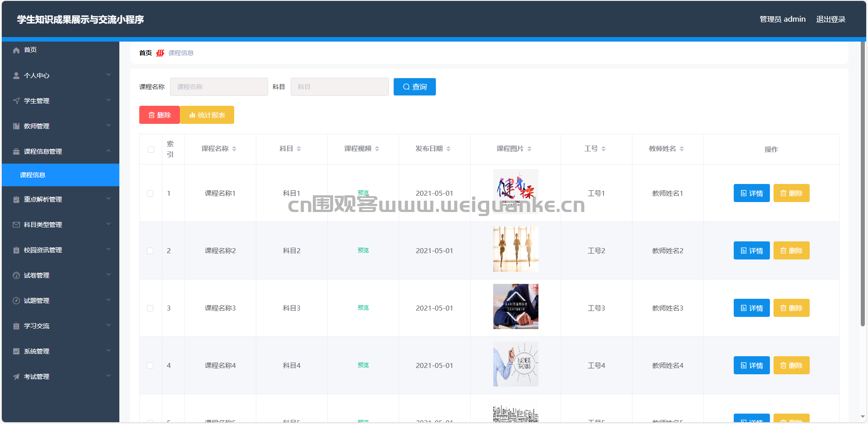Open the 试题管理 menu

(x=61, y=301)
